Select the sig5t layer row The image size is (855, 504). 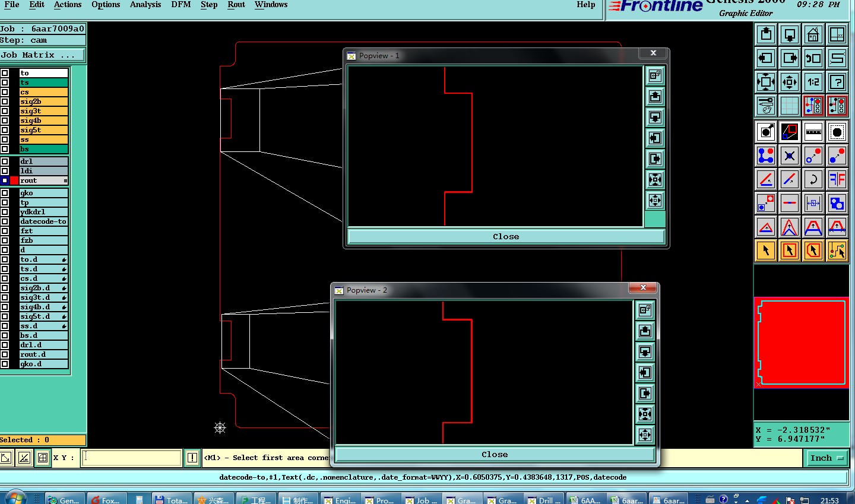(x=44, y=130)
